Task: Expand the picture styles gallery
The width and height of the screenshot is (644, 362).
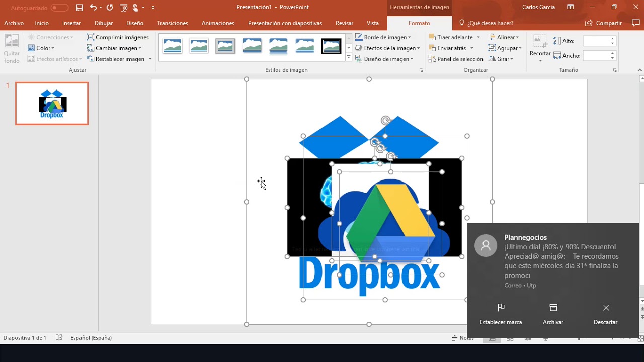Action: click(x=349, y=57)
